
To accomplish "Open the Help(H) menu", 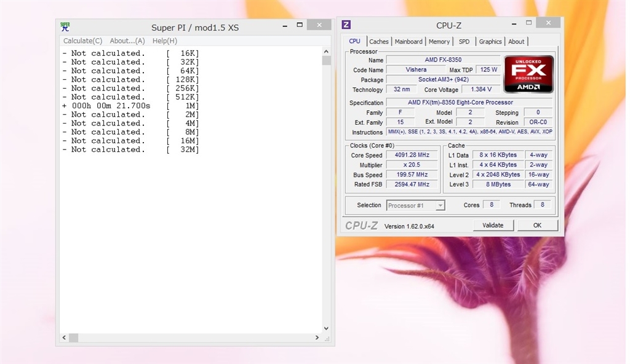I will 164,41.
